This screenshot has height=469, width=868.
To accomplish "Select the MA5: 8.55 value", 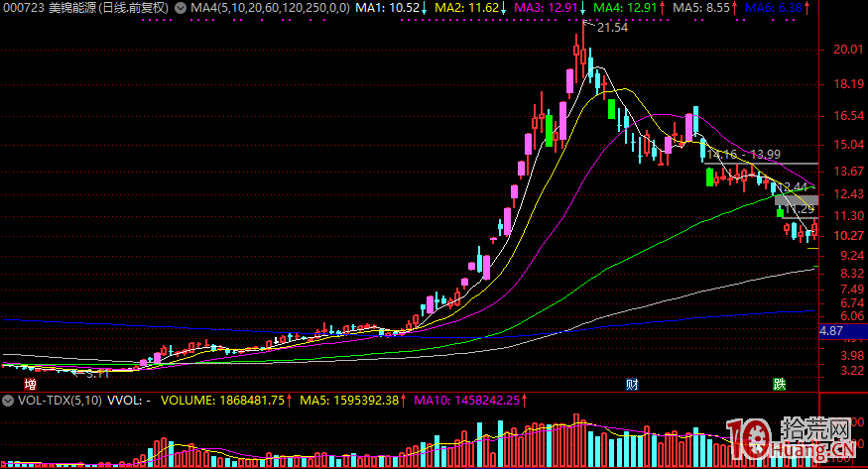I will 701,8.
